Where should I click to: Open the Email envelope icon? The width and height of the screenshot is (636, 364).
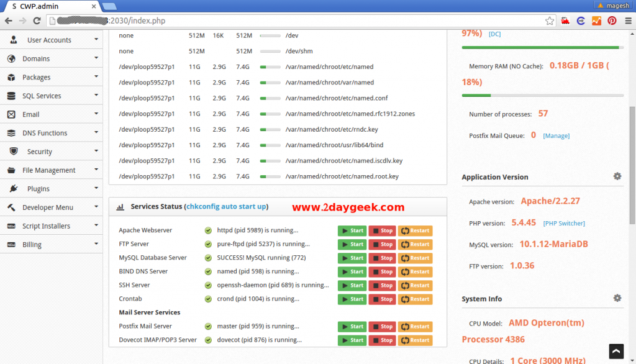[x=13, y=114]
